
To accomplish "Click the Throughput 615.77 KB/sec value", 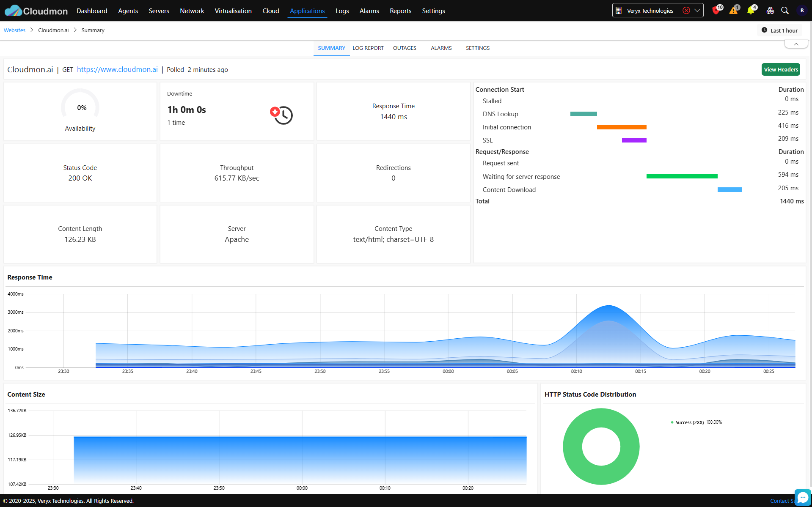I will (x=237, y=178).
